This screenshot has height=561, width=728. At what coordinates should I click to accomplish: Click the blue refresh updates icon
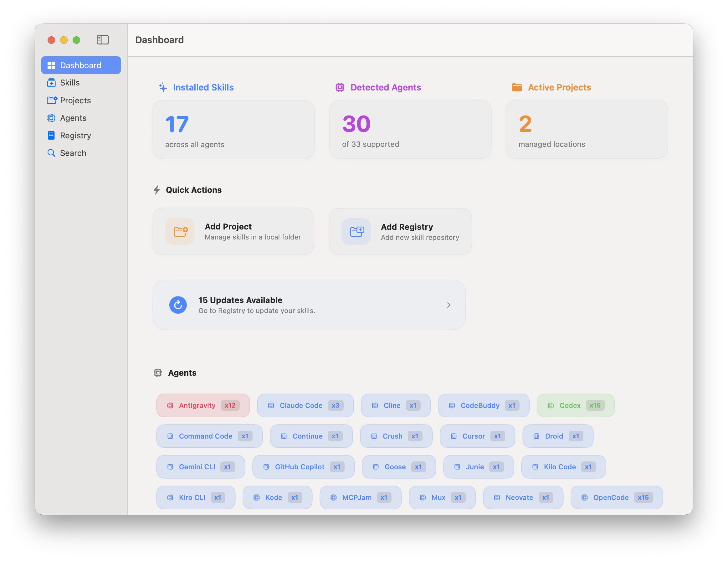[178, 305]
